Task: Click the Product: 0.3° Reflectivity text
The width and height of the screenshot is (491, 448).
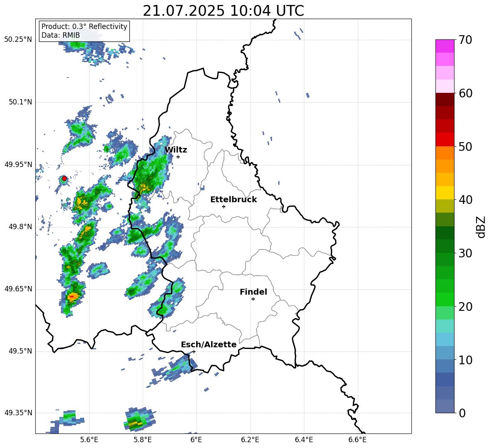Action: pos(84,26)
